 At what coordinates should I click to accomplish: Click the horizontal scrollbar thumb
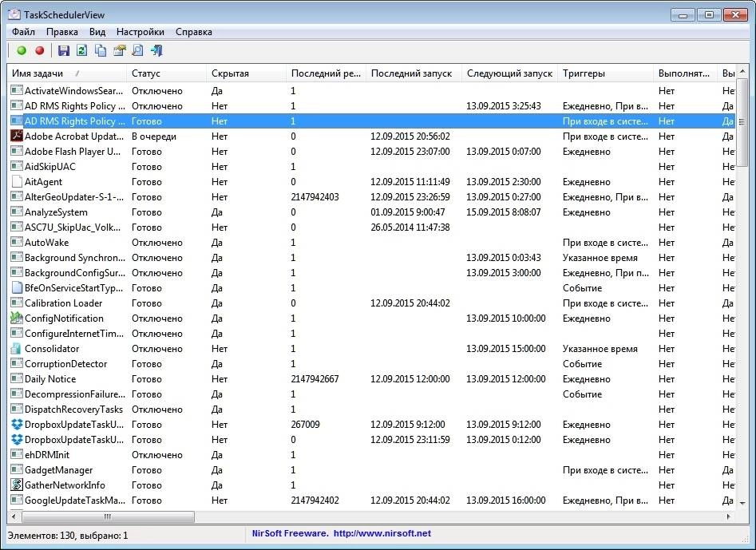click(108, 516)
